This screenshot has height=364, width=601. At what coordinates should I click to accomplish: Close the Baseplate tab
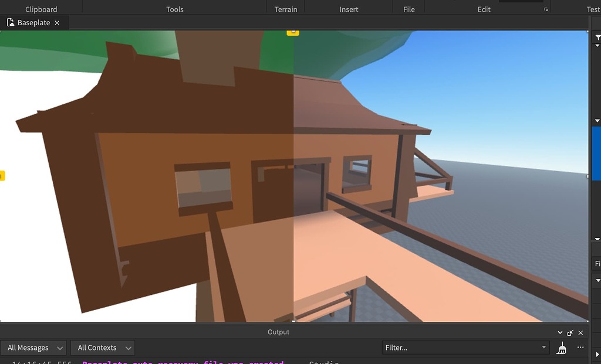tap(56, 22)
